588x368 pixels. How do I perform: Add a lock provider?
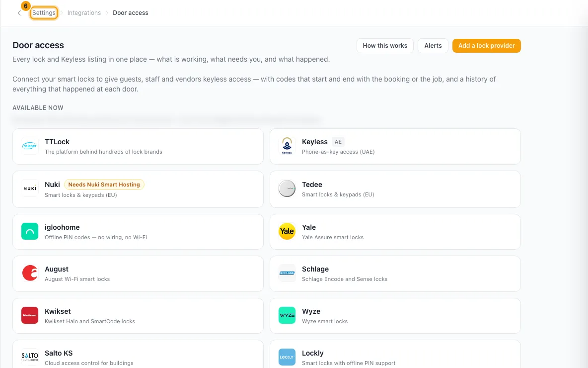coord(486,46)
